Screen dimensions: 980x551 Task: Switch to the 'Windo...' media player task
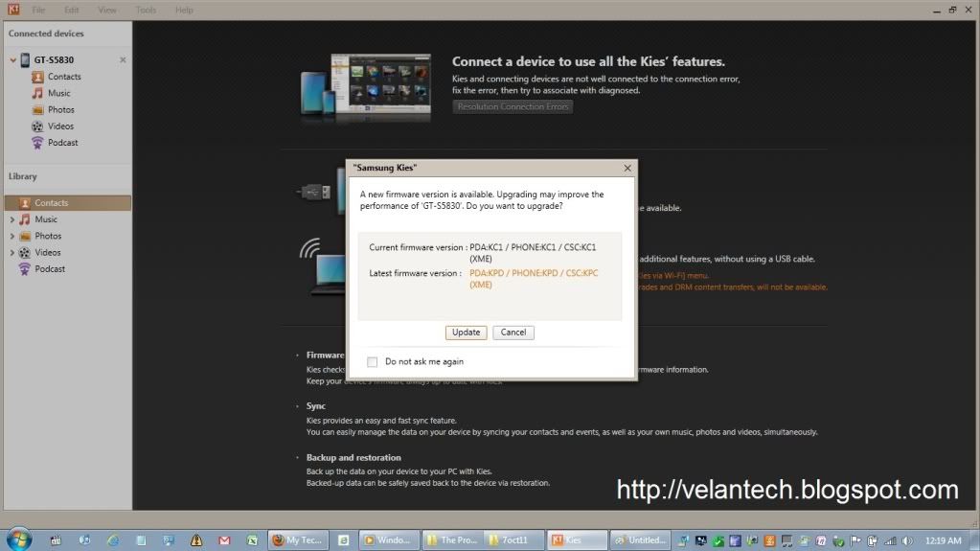pos(388,540)
